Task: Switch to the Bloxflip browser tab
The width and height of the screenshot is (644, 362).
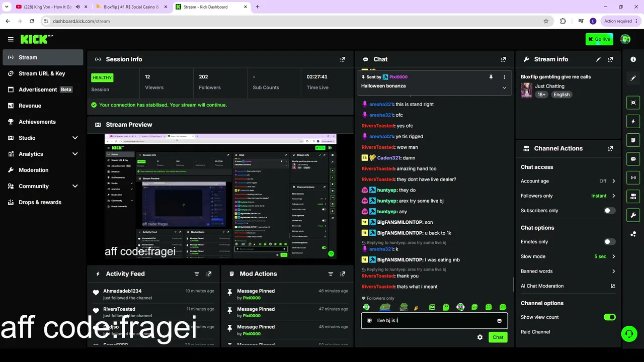Action: point(131,7)
